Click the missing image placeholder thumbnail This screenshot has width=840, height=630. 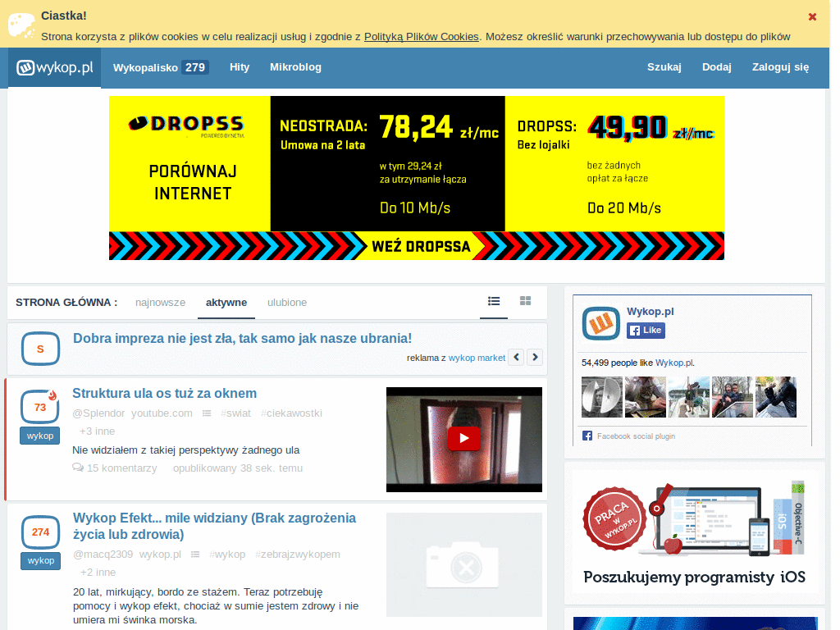(x=464, y=564)
